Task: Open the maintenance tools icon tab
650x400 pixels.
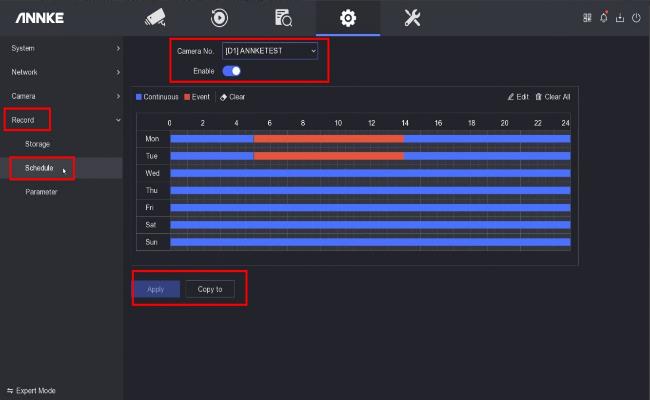Action: (411, 17)
